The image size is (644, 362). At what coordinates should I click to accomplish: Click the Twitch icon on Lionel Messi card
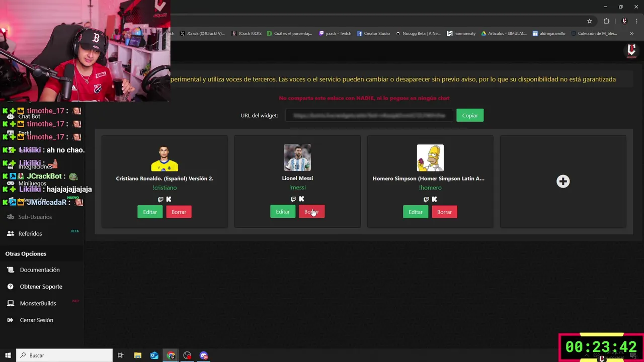point(293,199)
